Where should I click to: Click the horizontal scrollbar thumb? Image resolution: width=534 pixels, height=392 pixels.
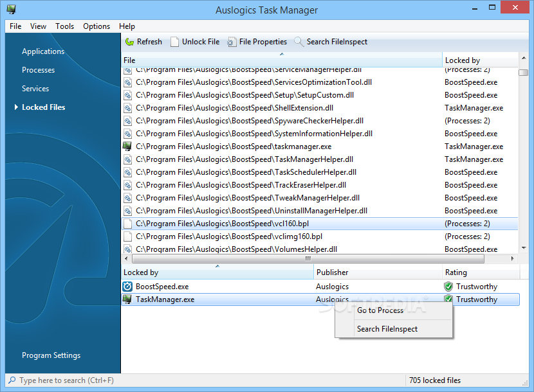click(x=308, y=258)
